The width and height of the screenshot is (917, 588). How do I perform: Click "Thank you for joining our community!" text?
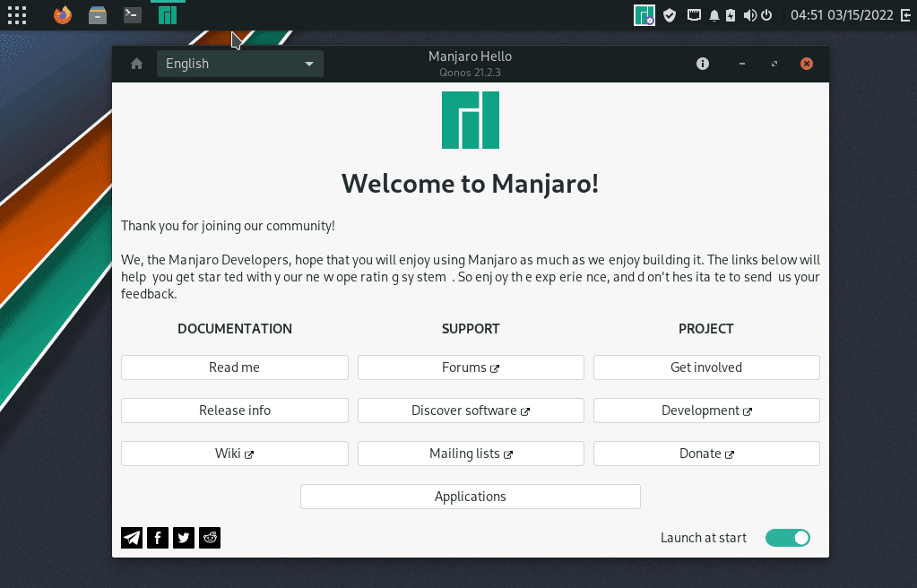tap(228, 226)
